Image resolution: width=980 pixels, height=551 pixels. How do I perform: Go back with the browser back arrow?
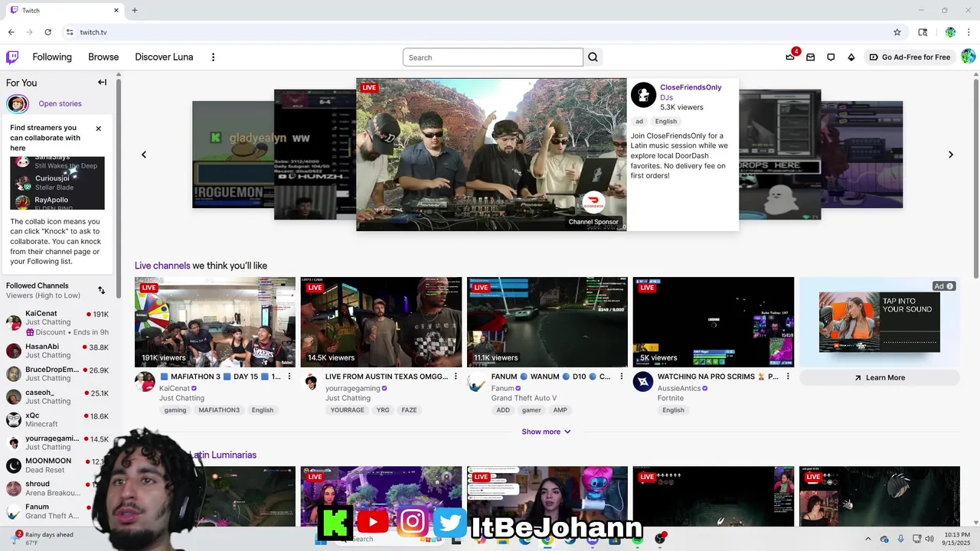click(x=11, y=32)
